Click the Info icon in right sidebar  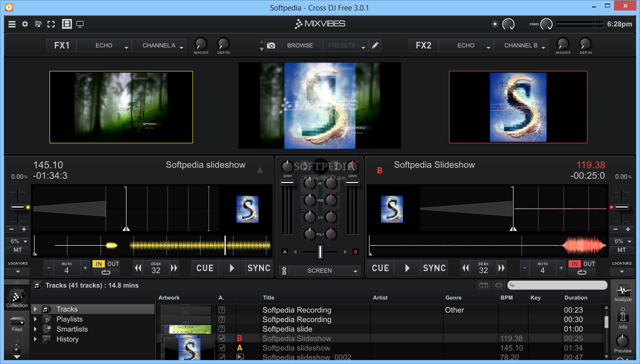[623, 319]
